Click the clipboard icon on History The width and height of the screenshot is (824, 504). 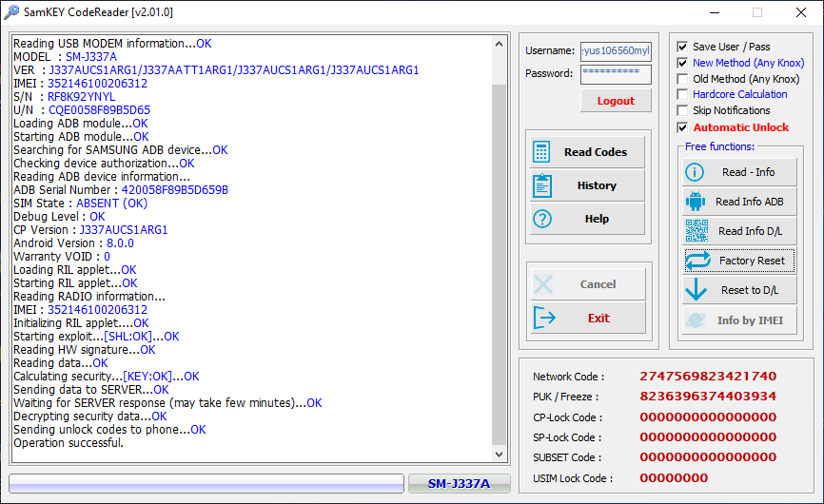[541, 185]
